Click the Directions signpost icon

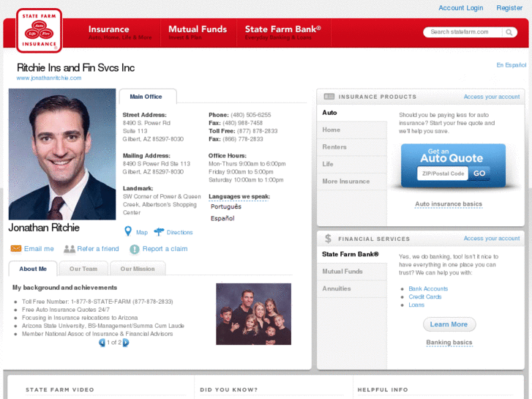pyautogui.click(x=159, y=232)
